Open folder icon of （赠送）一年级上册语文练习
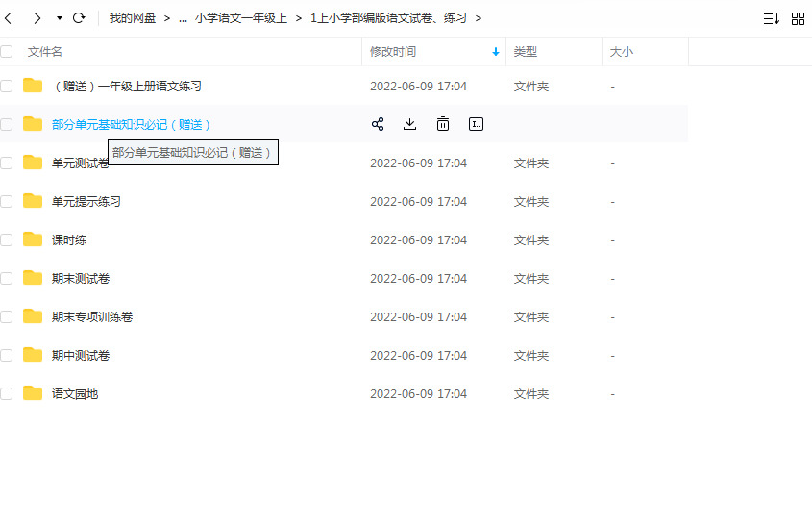 pos(33,86)
